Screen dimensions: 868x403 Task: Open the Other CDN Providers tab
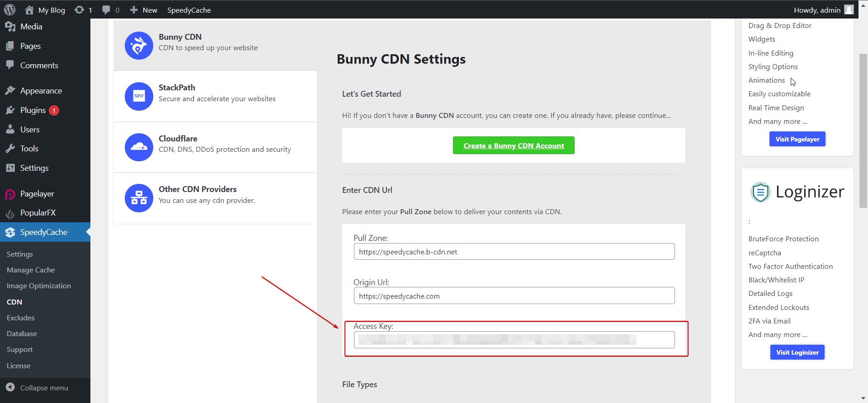click(x=215, y=198)
